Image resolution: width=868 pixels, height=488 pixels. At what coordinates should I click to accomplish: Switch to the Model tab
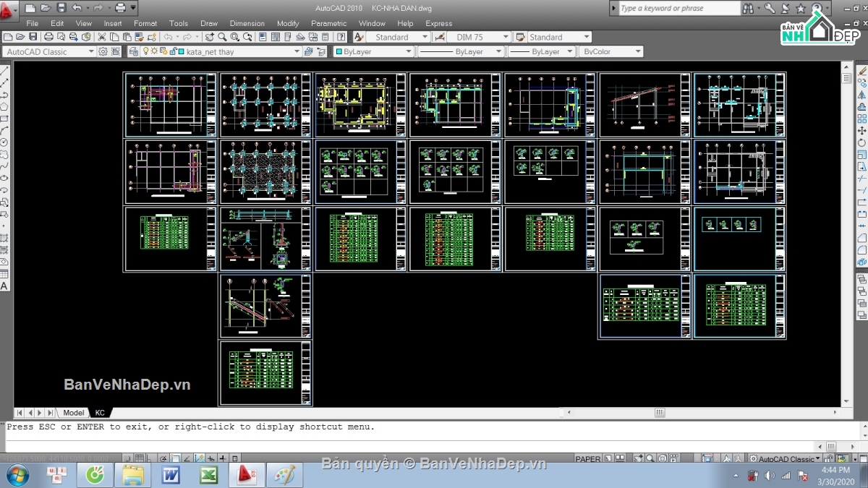coord(73,413)
